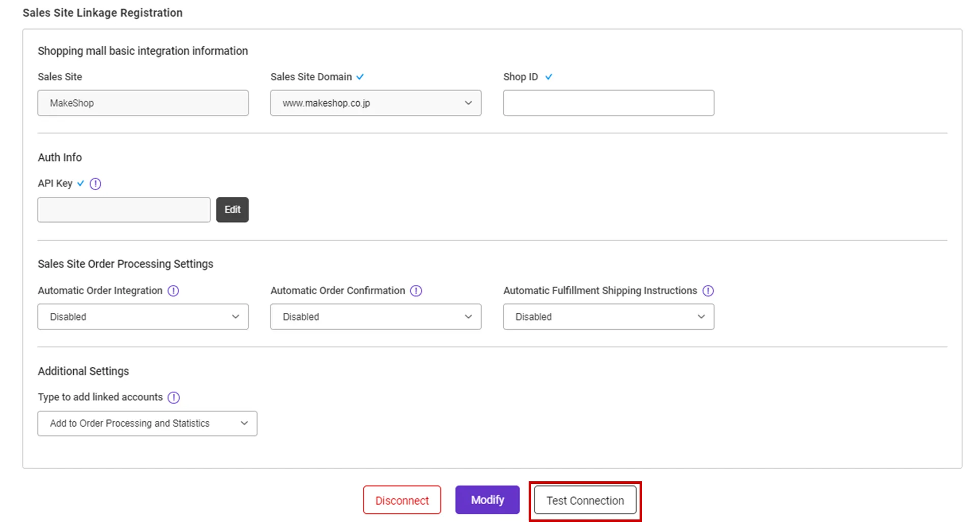
Task: Click the checkmark next to Sales Site Domain
Action: [x=360, y=77]
